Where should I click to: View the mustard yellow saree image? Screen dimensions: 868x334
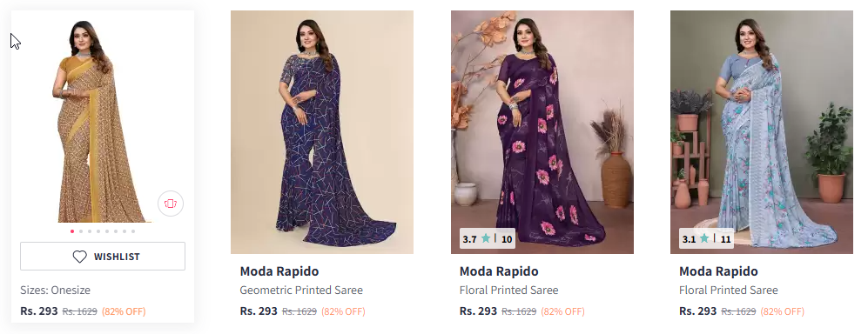coord(103,119)
